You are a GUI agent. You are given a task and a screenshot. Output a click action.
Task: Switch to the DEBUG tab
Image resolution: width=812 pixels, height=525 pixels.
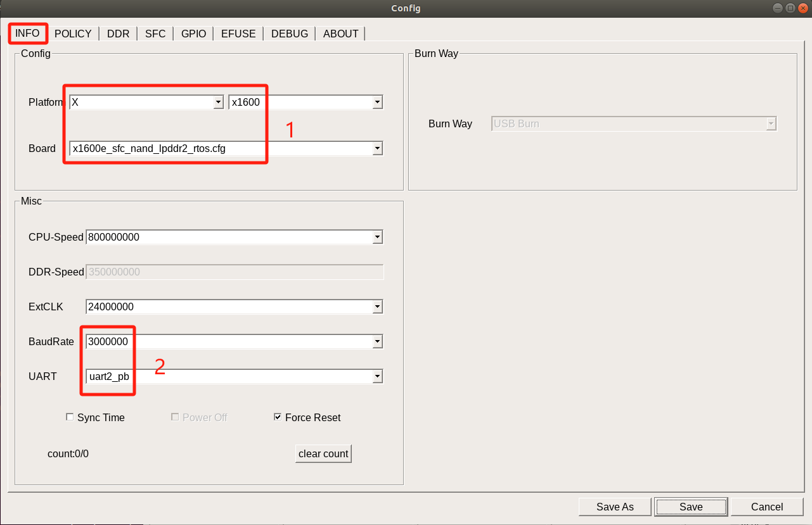pyautogui.click(x=289, y=34)
